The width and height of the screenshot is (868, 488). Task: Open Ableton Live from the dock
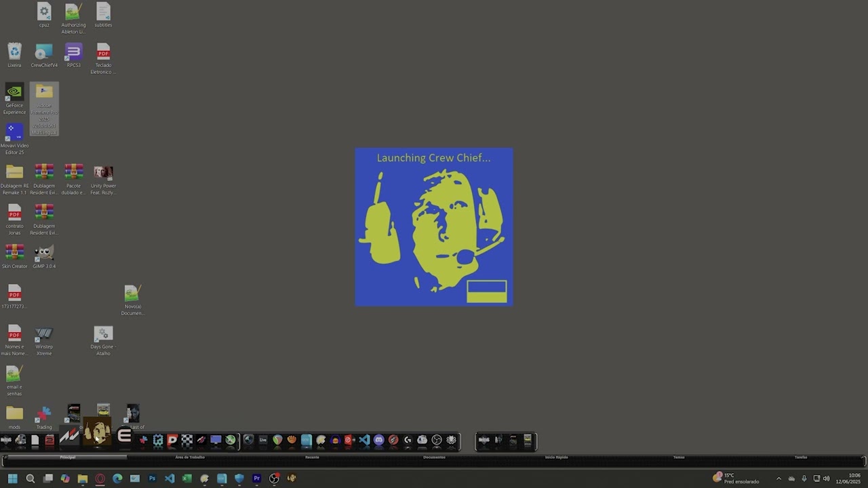262,440
